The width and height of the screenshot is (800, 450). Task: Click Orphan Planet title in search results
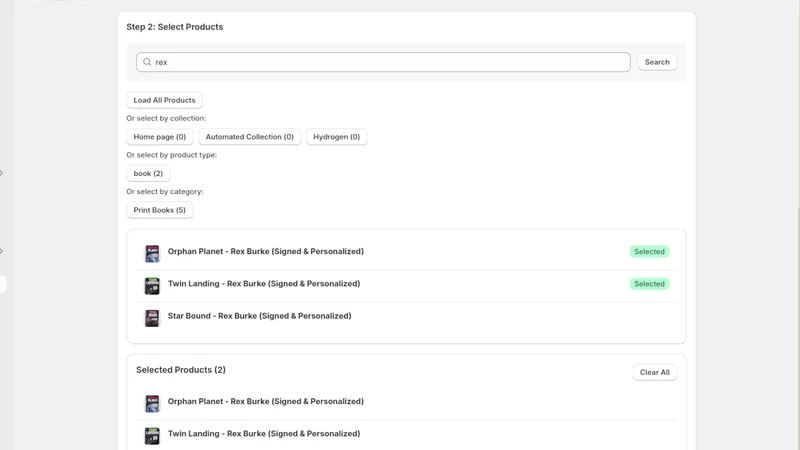click(265, 252)
